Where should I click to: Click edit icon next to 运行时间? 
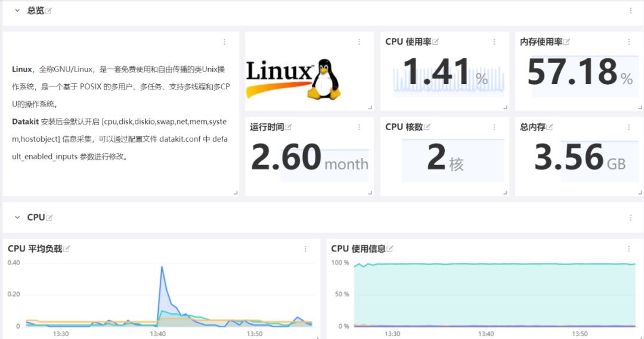point(289,127)
